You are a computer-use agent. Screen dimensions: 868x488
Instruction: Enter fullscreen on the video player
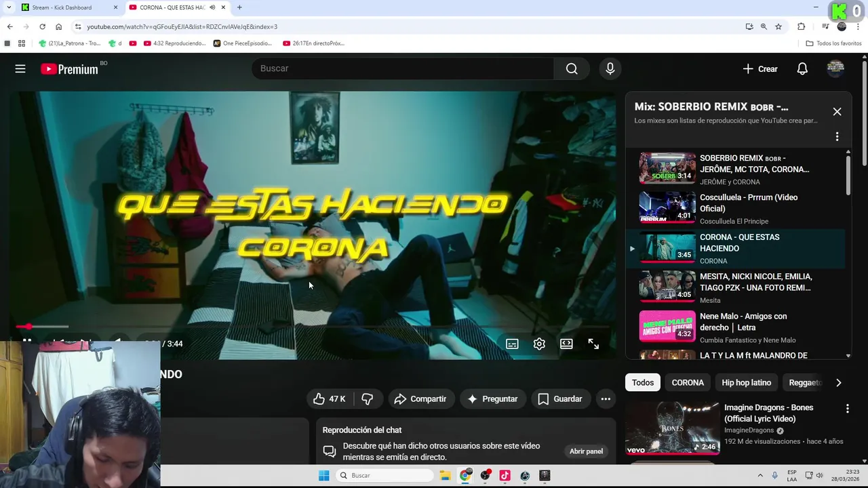coord(593,344)
